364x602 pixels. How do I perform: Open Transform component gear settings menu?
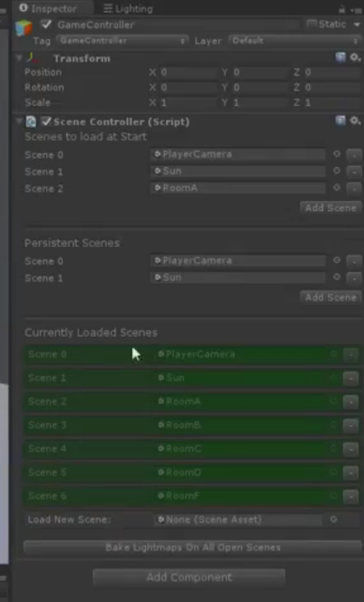coord(355,58)
